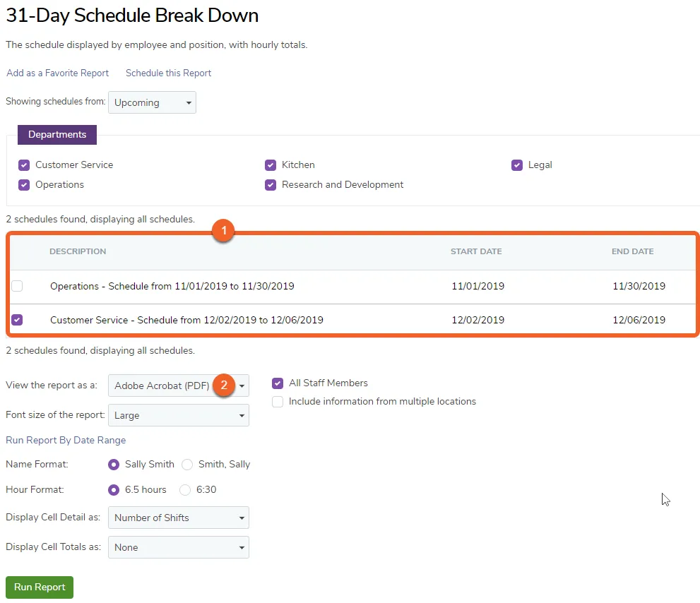Screen dimensions: 700x603
Task: Uncheck Research and Development department
Action: (271, 185)
